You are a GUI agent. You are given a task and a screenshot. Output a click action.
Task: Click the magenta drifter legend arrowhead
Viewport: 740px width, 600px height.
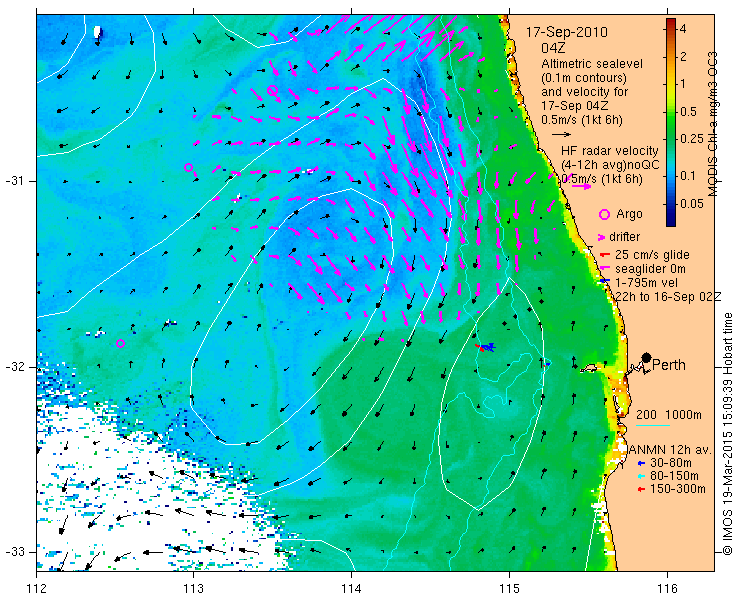point(602,237)
